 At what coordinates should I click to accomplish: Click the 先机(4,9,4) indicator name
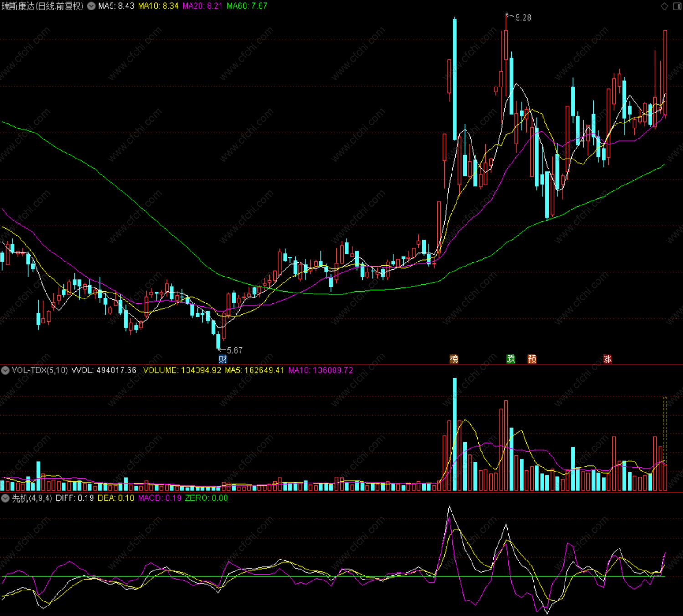[32, 498]
